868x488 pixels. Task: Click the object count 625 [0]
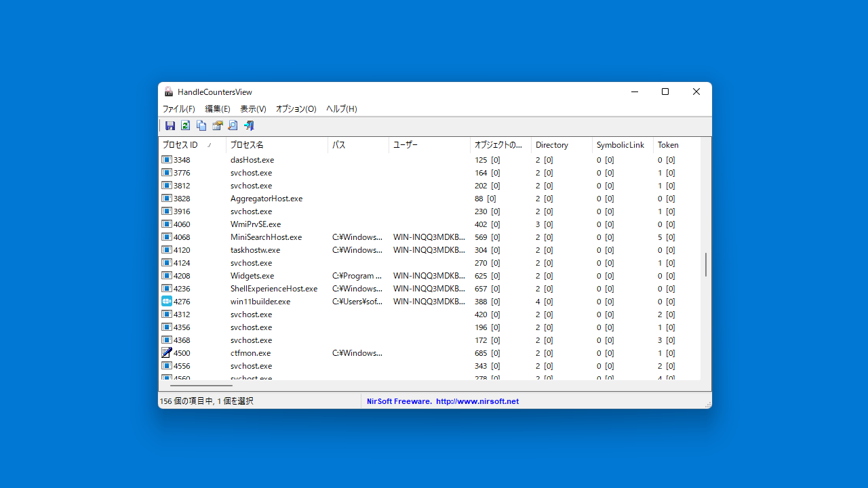click(x=488, y=276)
